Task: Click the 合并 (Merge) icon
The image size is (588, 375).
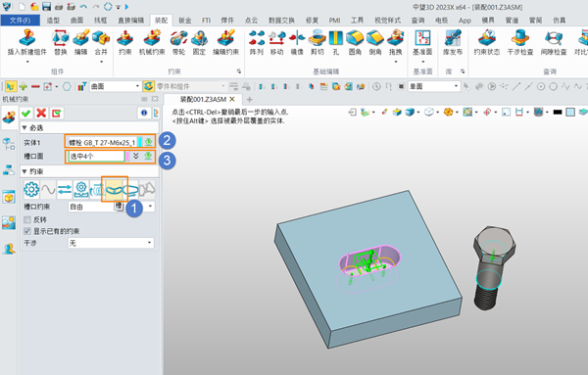Action: 101,38
